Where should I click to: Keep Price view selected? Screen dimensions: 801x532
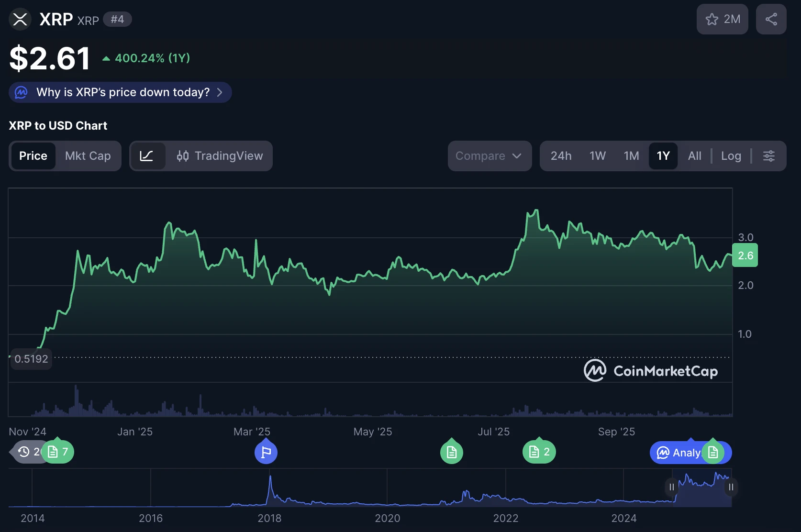coord(33,156)
